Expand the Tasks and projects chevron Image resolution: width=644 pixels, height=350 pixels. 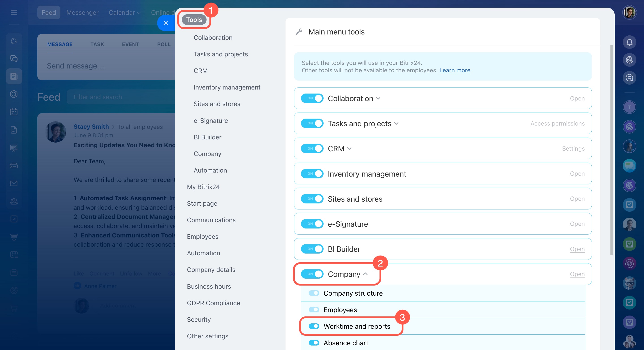tap(396, 124)
